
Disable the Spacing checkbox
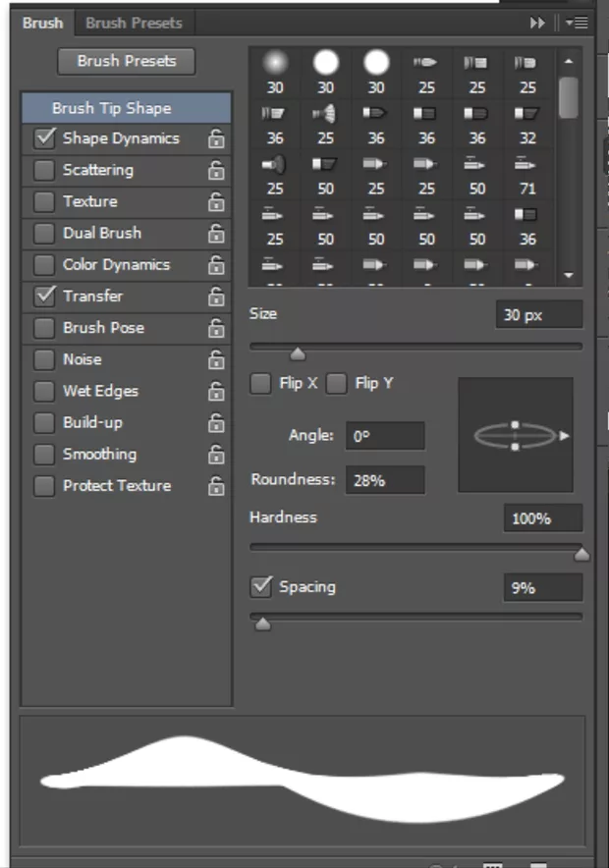(261, 587)
